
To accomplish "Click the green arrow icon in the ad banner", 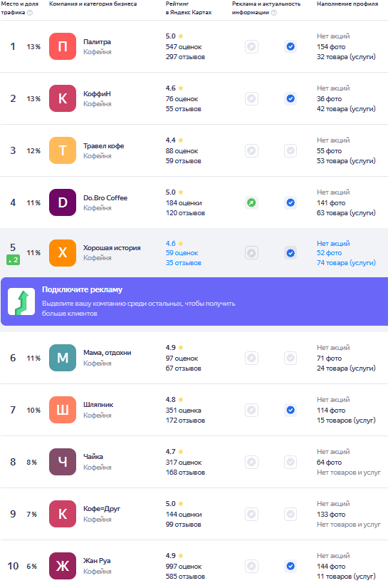I will [21, 301].
